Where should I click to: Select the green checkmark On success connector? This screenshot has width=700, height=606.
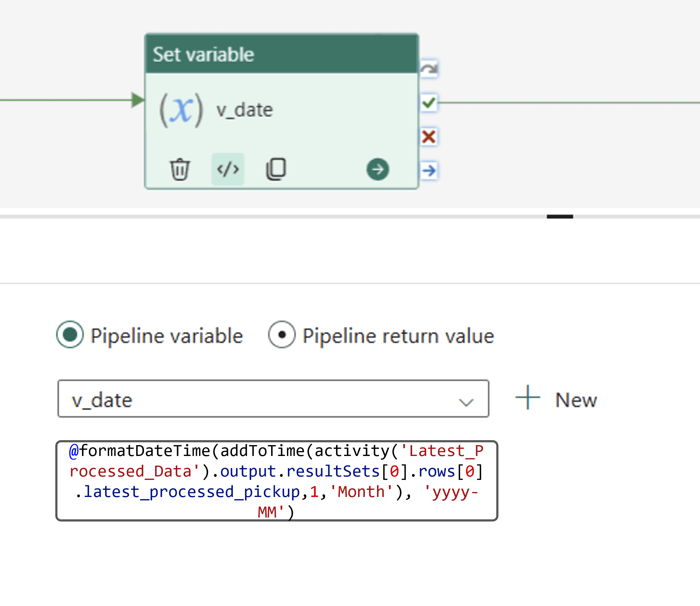pyautogui.click(x=429, y=103)
